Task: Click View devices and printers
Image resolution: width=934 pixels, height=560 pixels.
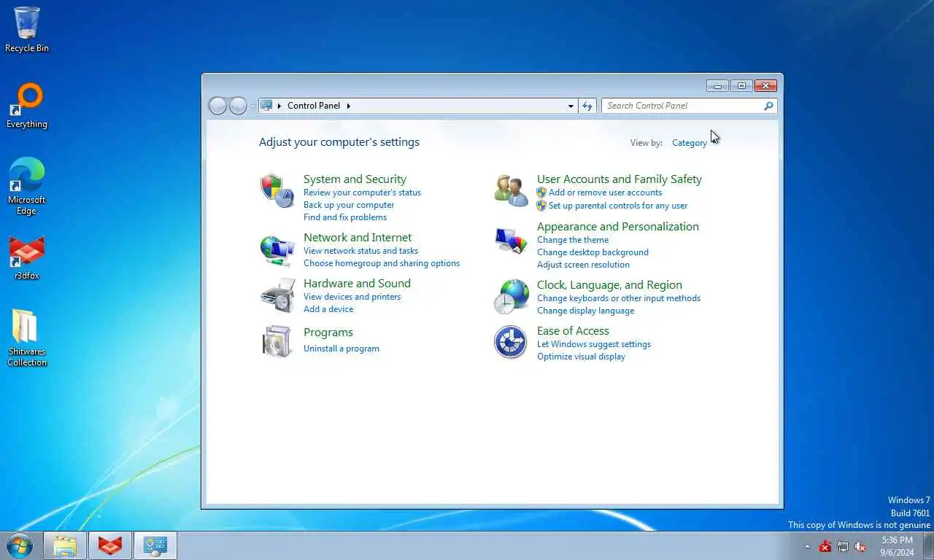Action: 352,297
